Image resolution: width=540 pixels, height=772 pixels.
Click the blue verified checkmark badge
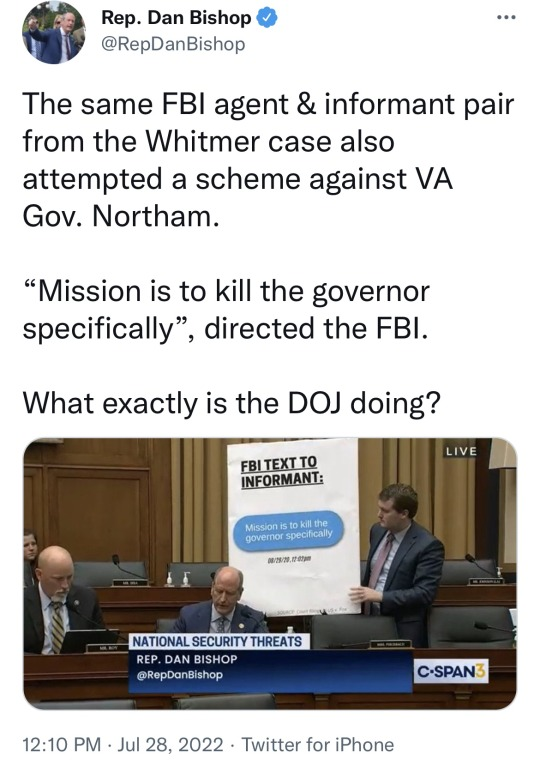(267, 18)
